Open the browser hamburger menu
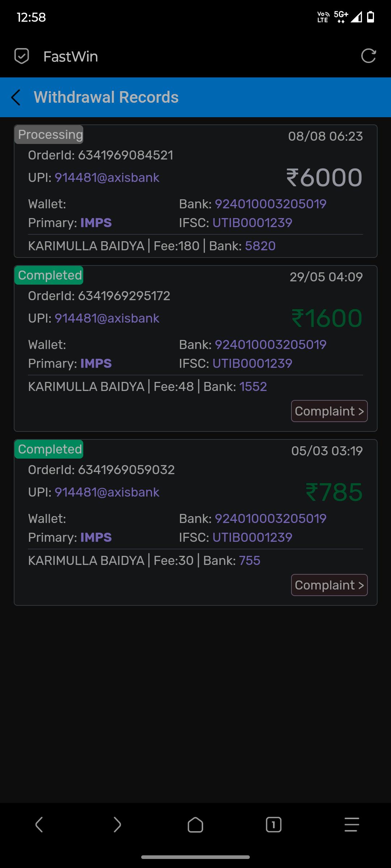 point(352,825)
